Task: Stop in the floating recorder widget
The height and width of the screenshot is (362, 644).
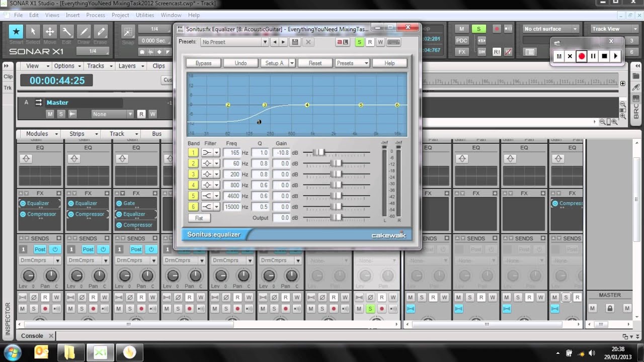Action: coord(605,56)
